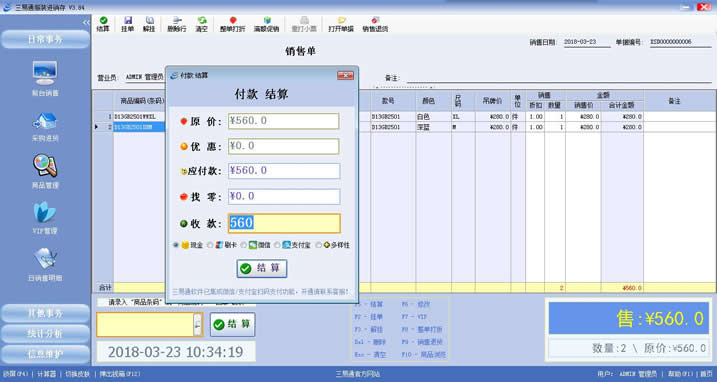The width and height of the screenshot is (717, 382).
Task: Expand the 其他事务 sidebar section
Action: [45, 313]
